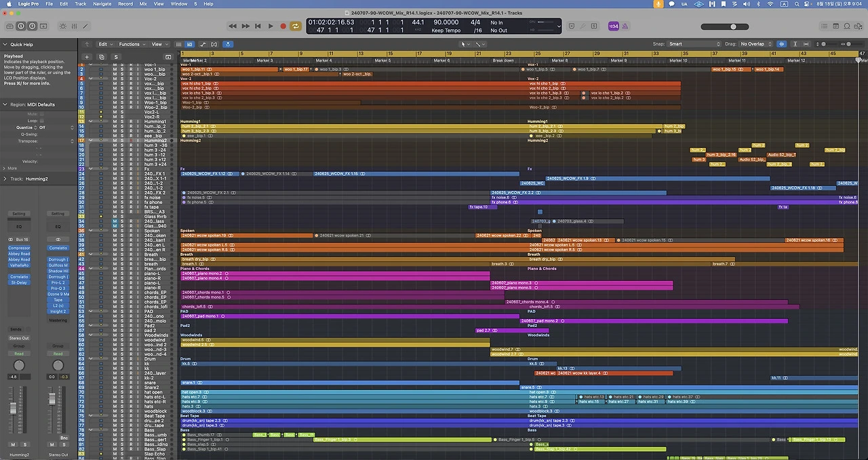Click the Master volume slider in control bar
The height and width of the screenshot is (460, 868).
pyautogui.click(x=725, y=26)
